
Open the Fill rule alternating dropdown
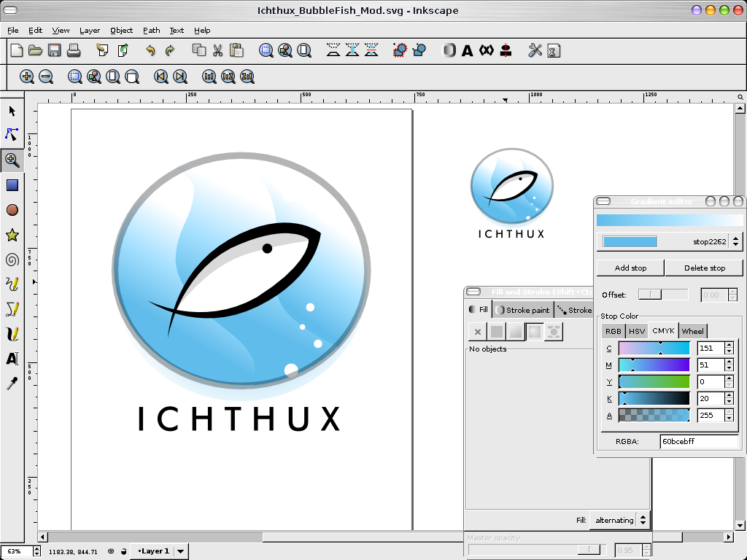point(620,520)
